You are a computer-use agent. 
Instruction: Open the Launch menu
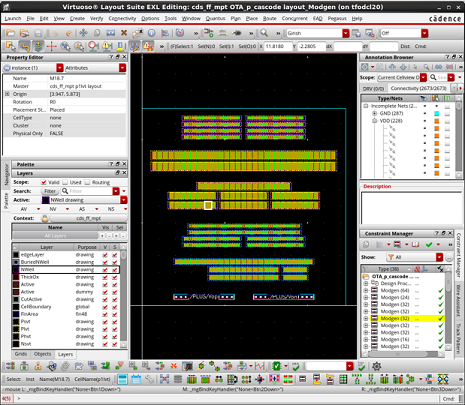click(13, 18)
